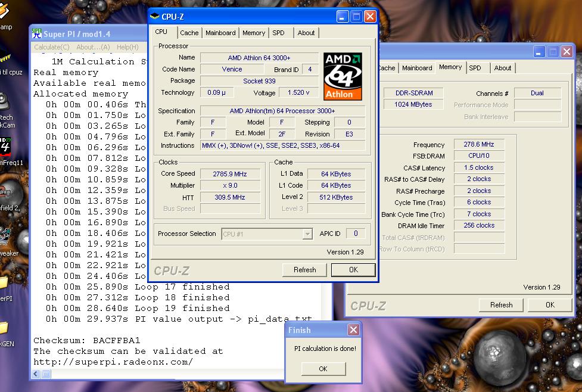Viewport: 582px width, 392px height.
Task: Click the CAS# Latency value 1.5 clocks
Action: (479, 168)
